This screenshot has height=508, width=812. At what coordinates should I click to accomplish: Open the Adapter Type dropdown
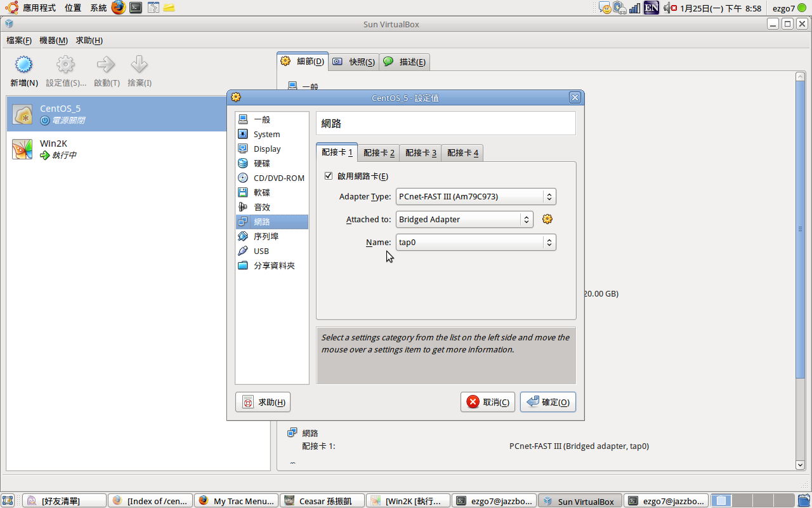coord(476,196)
